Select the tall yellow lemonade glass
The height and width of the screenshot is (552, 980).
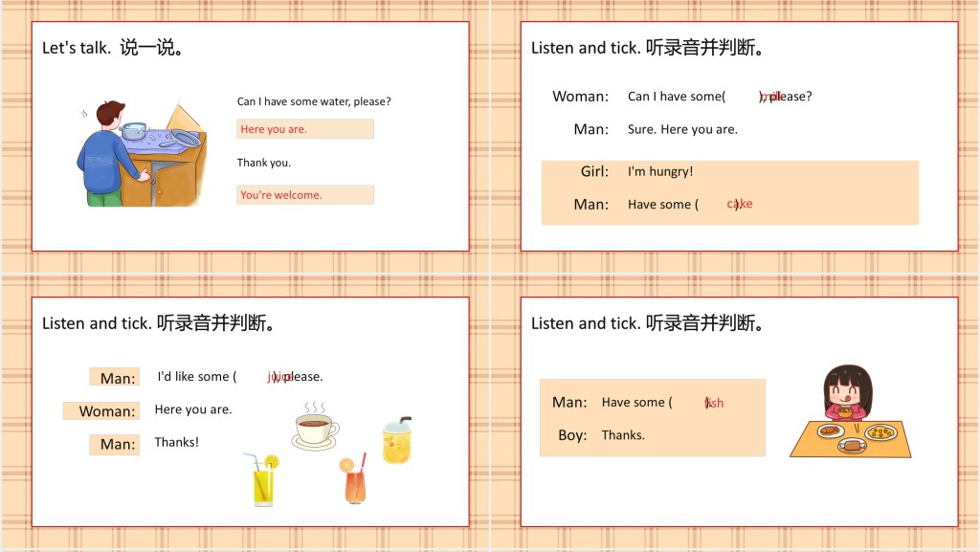[262, 479]
